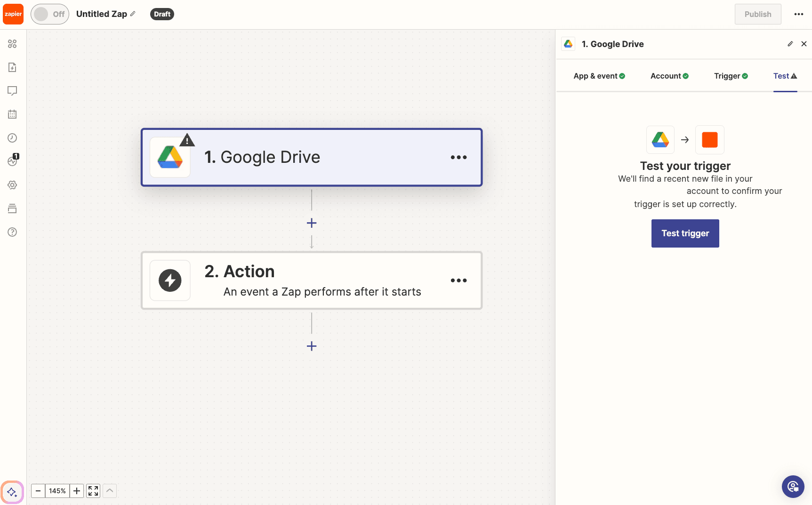Open the top-right three-dot Zap menu
812x505 pixels.
798,14
